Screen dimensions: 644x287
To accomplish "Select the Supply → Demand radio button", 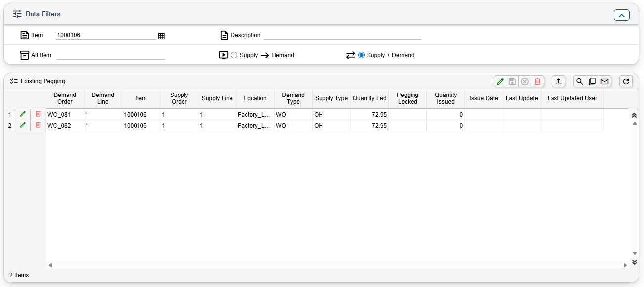I will click(x=234, y=55).
